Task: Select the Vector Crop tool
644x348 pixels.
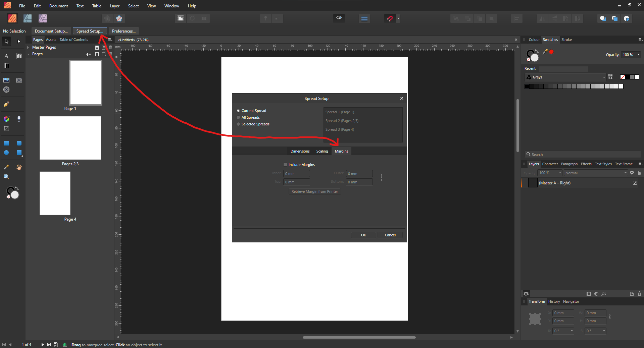Action: click(x=6, y=128)
